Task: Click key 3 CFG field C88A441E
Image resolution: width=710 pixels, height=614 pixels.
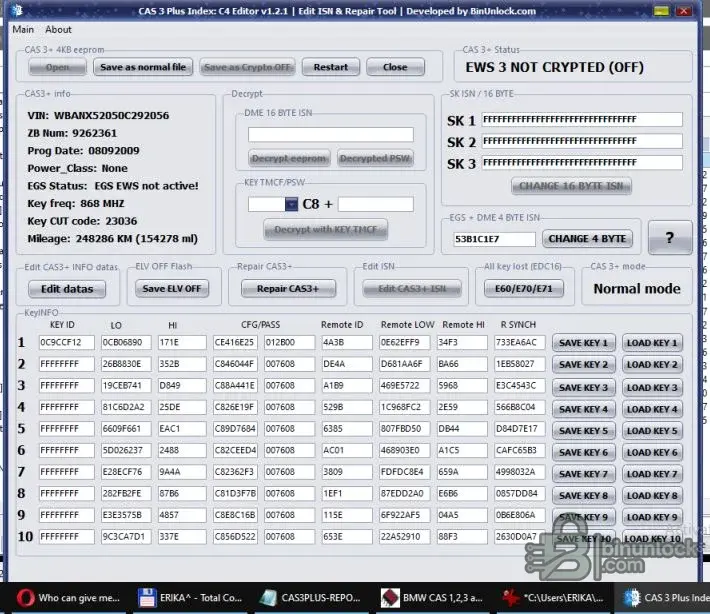Action: tap(235, 385)
